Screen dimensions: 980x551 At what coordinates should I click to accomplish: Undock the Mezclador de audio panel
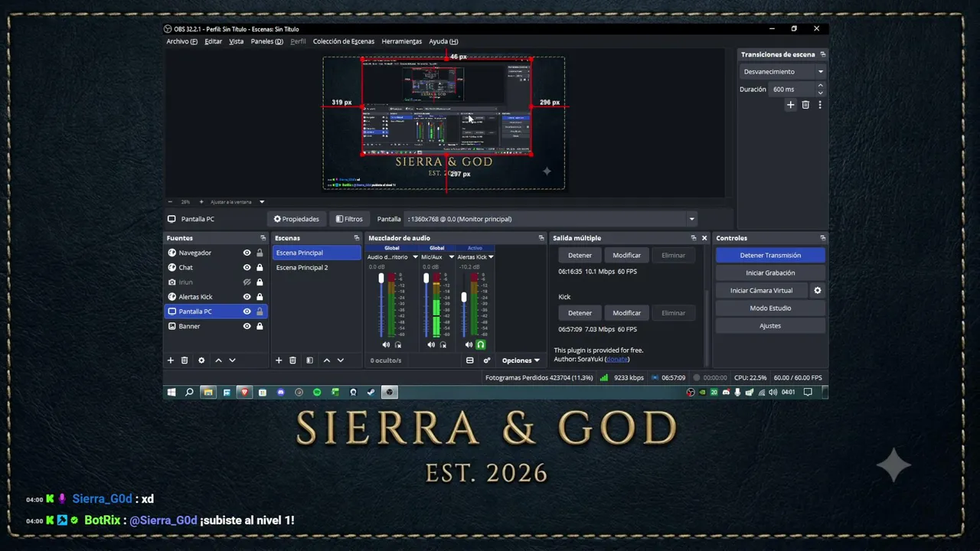(541, 238)
